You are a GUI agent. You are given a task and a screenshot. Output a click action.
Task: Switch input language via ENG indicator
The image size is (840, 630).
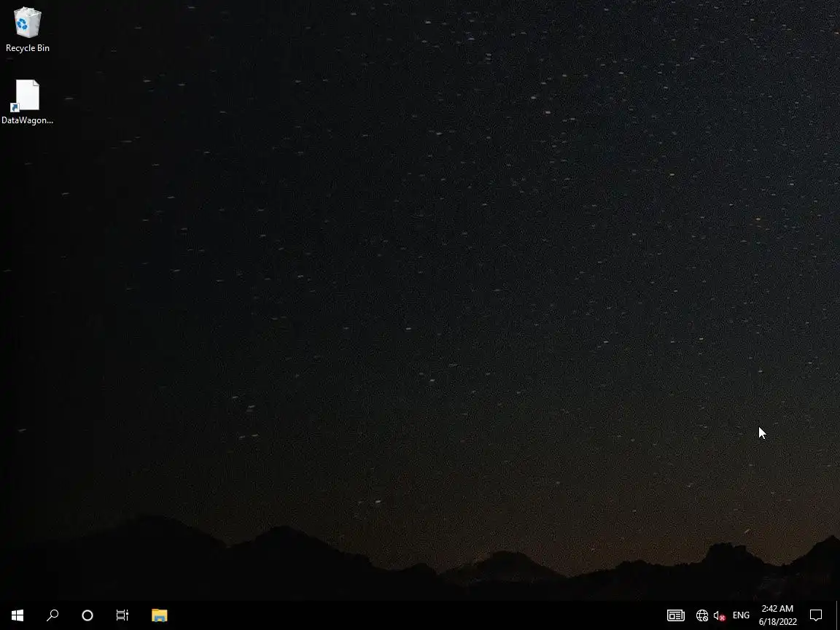point(741,615)
